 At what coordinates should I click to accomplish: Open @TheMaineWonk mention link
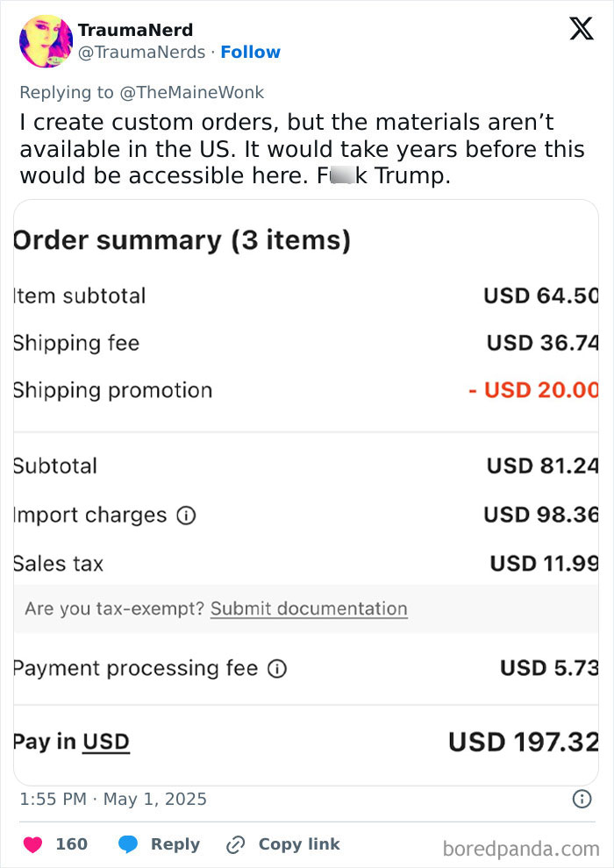(x=191, y=92)
